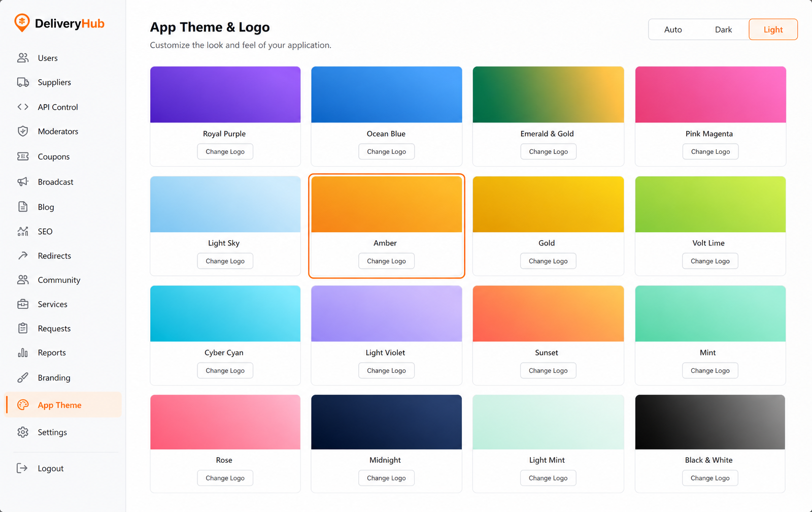
Task: Change Logo for Midnight theme
Action: pyautogui.click(x=386, y=478)
